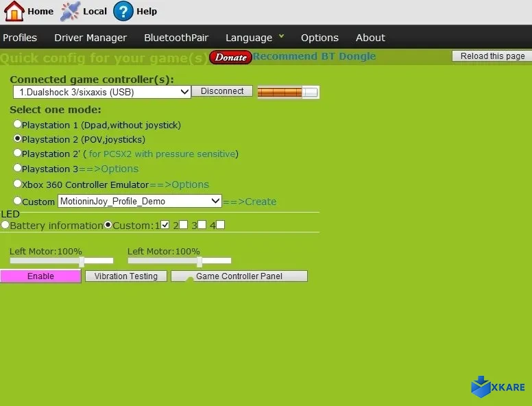Screen dimensions: 532x406
Task: Click the Recommend BT Dongle link
Action: pyautogui.click(x=314, y=56)
